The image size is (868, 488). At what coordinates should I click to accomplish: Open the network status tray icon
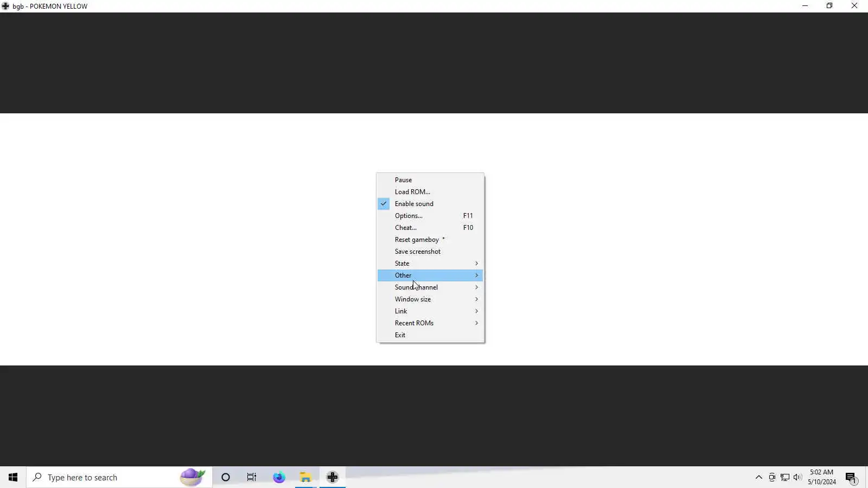pyautogui.click(x=785, y=477)
